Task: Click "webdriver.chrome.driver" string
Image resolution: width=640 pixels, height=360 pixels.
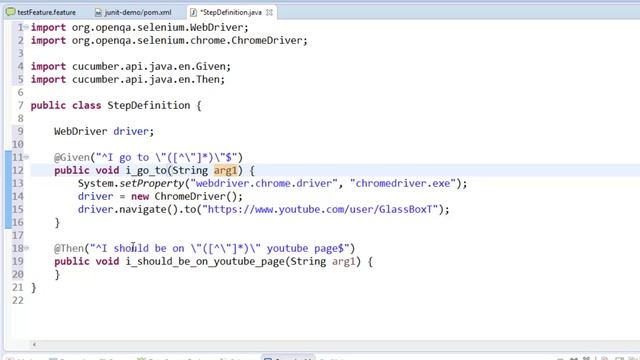Action: pos(264,183)
